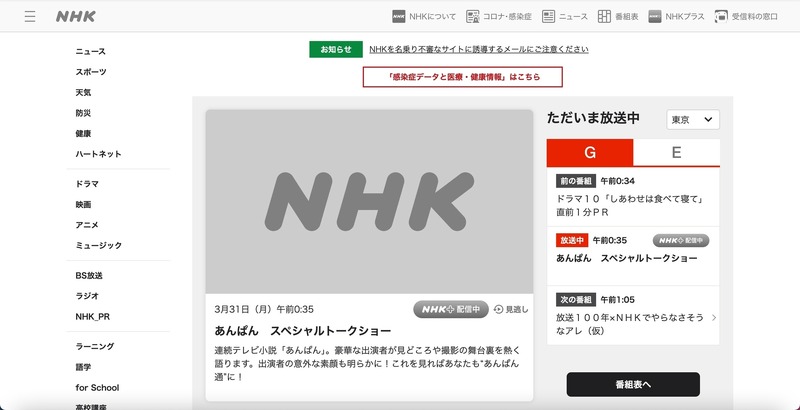Open the 番組表 grid icon in header
This screenshot has height=410, width=800.
pyautogui.click(x=605, y=17)
